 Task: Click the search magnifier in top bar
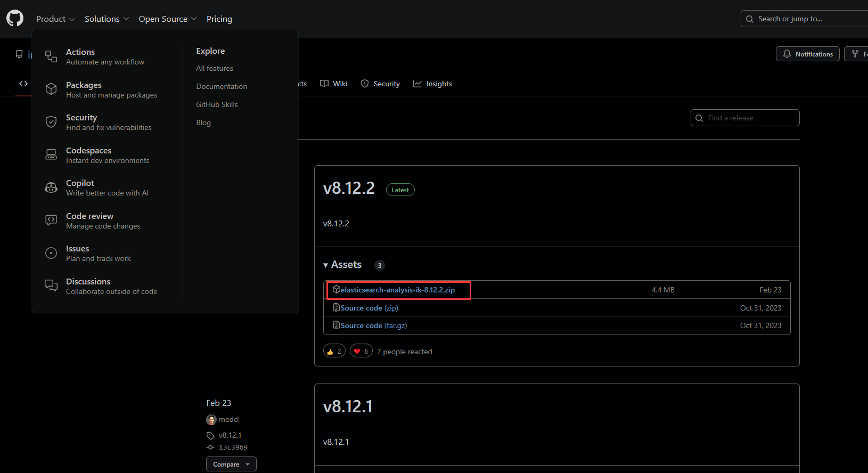[750, 19]
